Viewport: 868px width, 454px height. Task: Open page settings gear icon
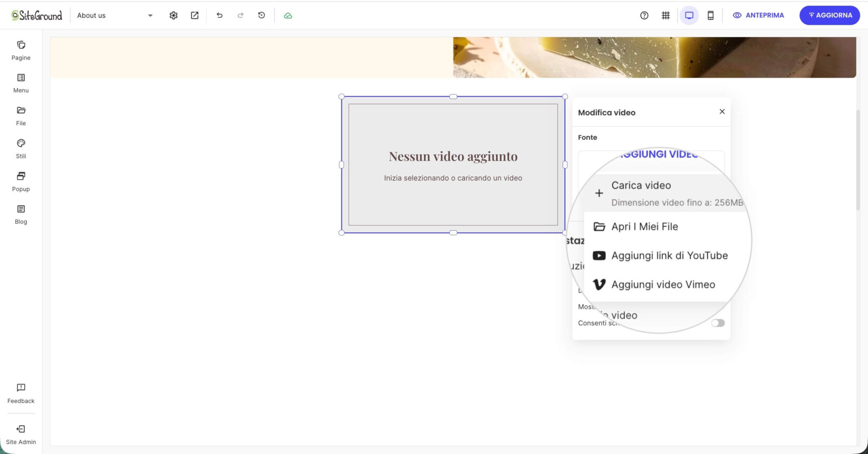[x=173, y=15]
